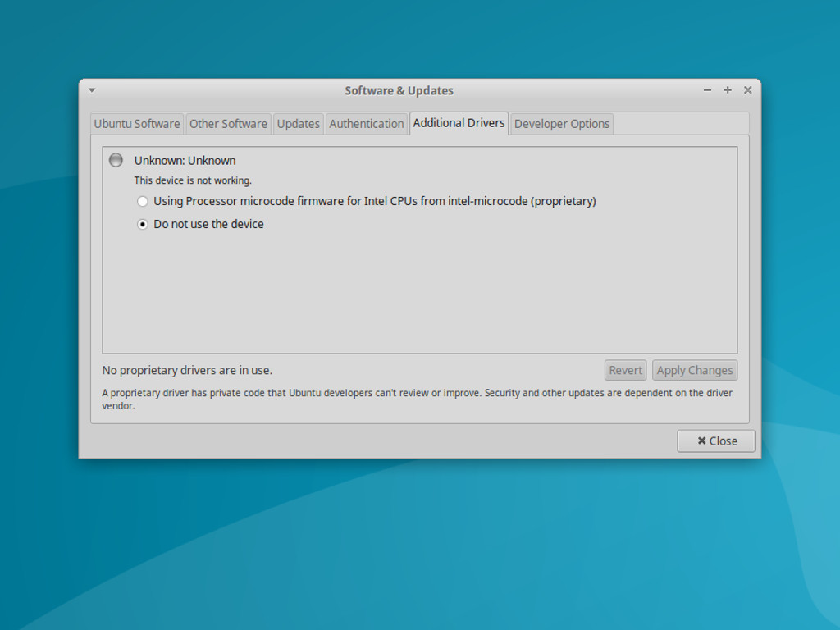Click the Revert button
The image size is (840, 630).
pyautogui.click(x=626, y=370)
